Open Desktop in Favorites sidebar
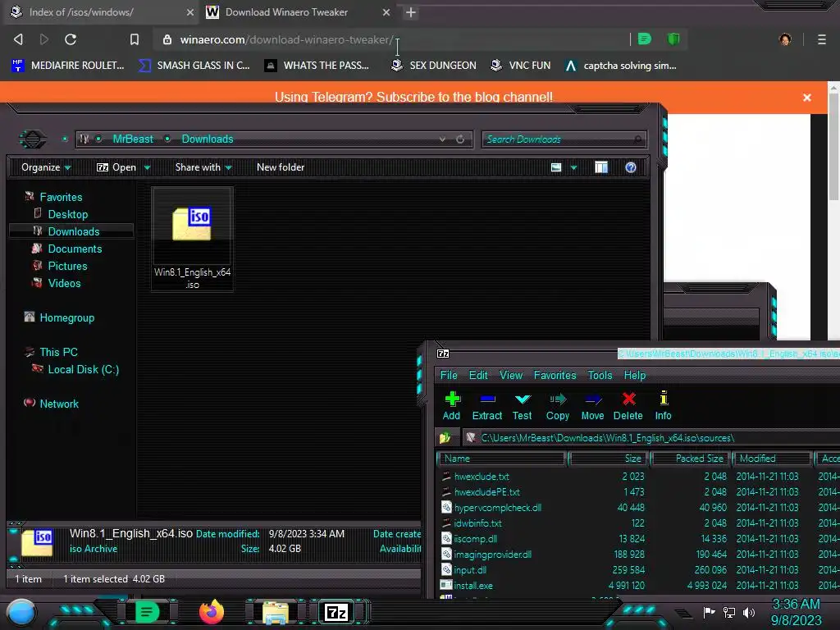Image resolution: width=840 pixels, height=630 pixels. (x=68, y=214)
